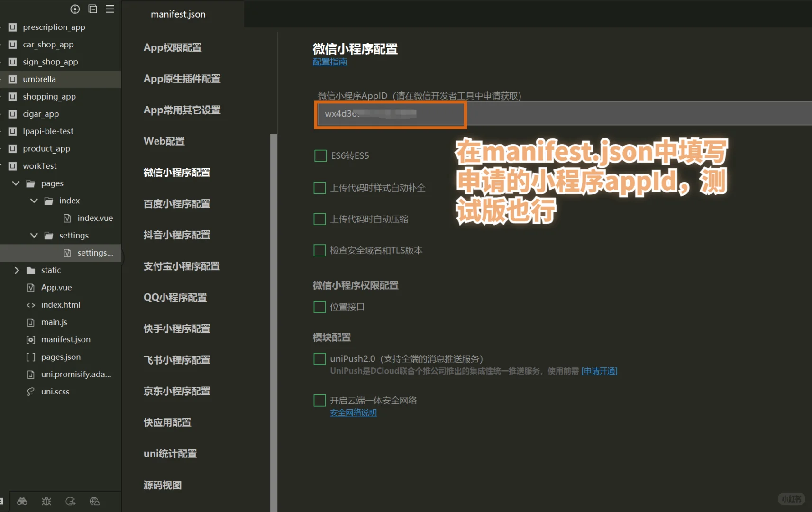Collapse the pages folder

[x=16, y=183]
